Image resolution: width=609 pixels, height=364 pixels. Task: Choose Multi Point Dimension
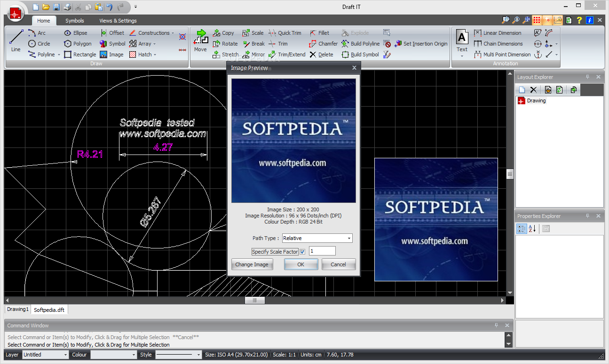(x=502, y=54)
